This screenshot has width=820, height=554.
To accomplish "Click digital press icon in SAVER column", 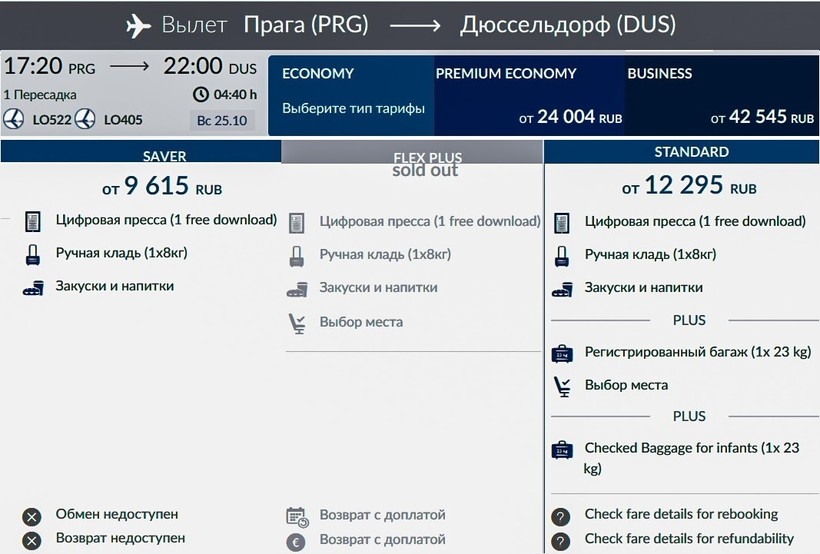I will pyautogui.click(x=33, y=221).
